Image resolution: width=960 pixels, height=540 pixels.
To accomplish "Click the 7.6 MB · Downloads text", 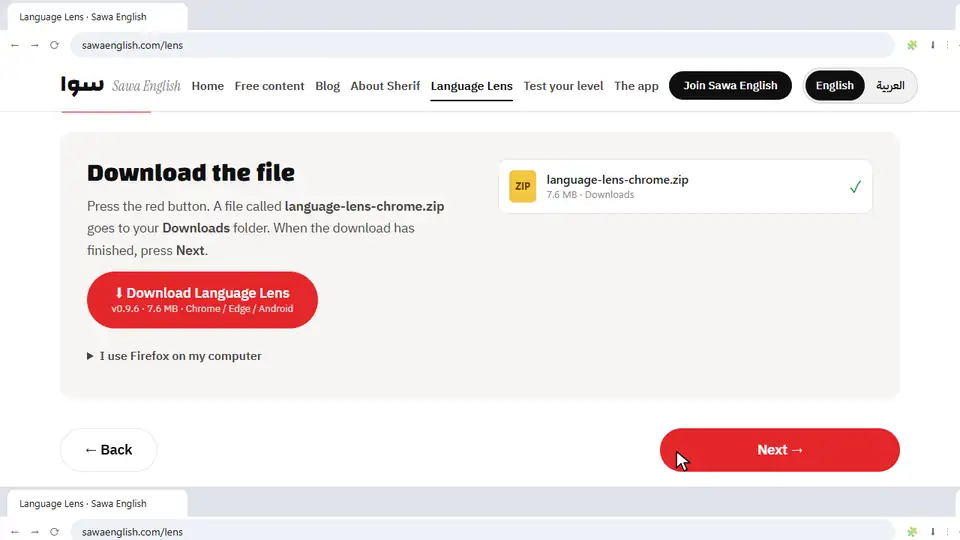I will coord(590,195).
